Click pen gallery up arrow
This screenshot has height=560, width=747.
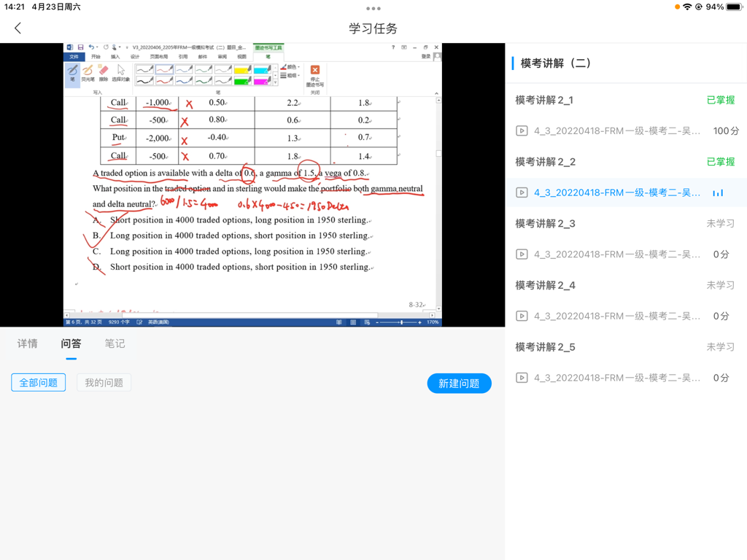(x=275, y=68)
